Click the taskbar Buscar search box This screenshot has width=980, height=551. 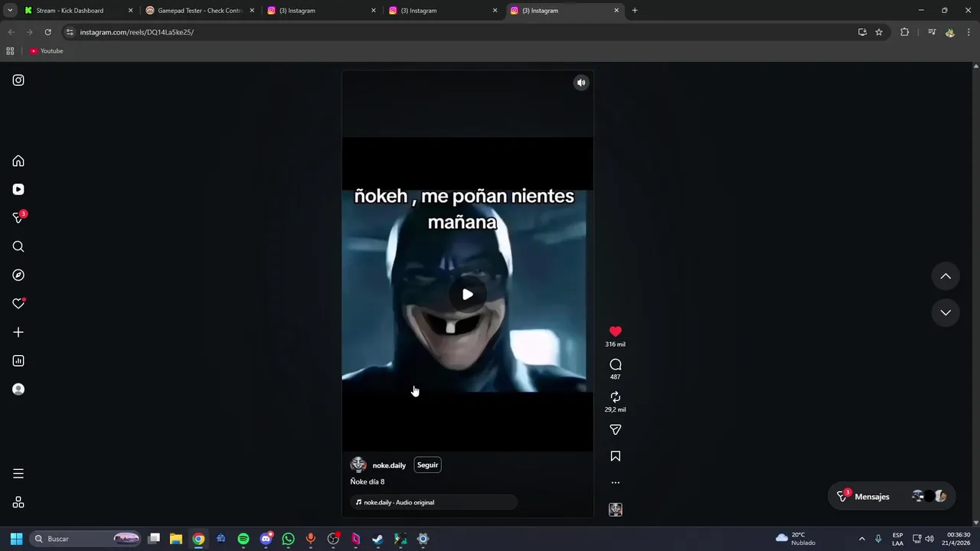coord(86,539)
